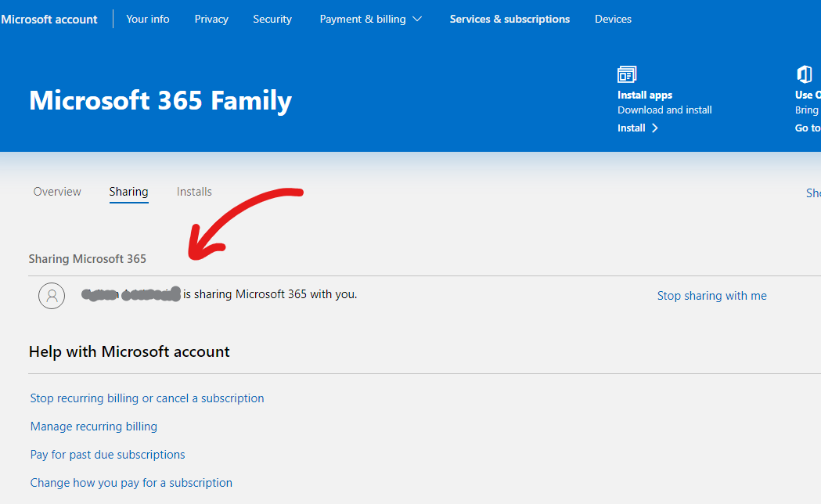Screen dimensions: 821x504
Task: Click the Office logo icon in banner
Action: (x=805, y=74)
